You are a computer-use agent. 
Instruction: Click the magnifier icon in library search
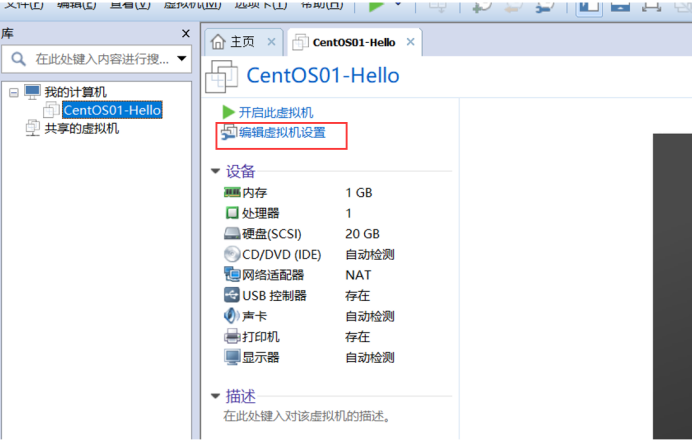(18, 59)
